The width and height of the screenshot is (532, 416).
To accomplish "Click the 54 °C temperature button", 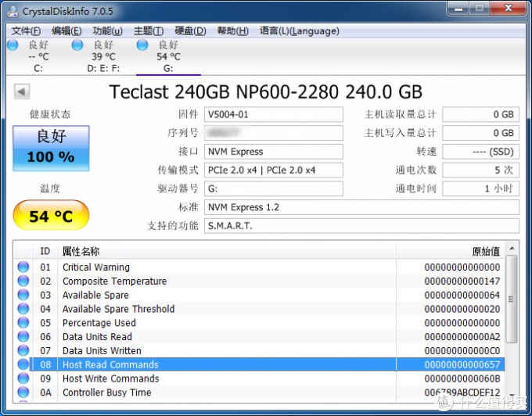I will [x=51, y=216].
